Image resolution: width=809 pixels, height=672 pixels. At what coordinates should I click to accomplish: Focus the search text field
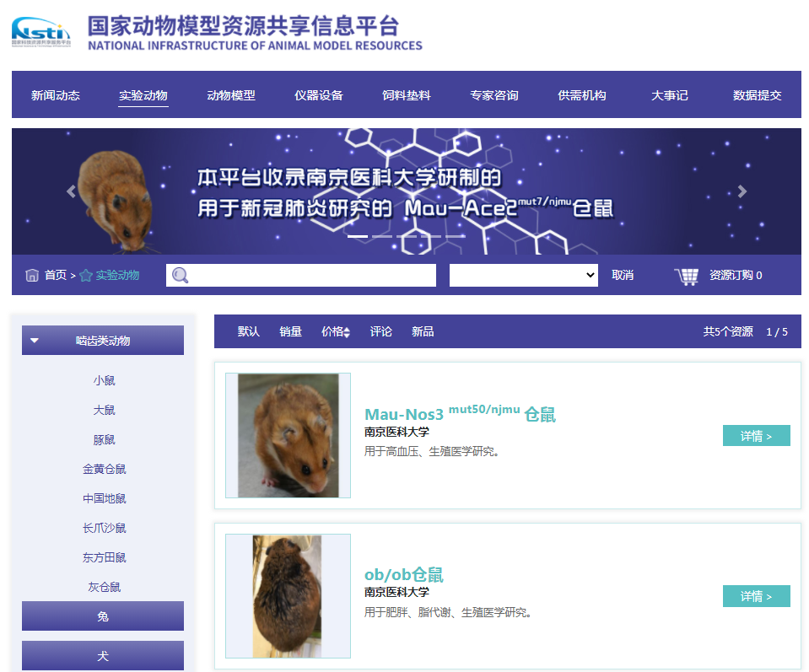pyautogui.click(x=301, y=276)
